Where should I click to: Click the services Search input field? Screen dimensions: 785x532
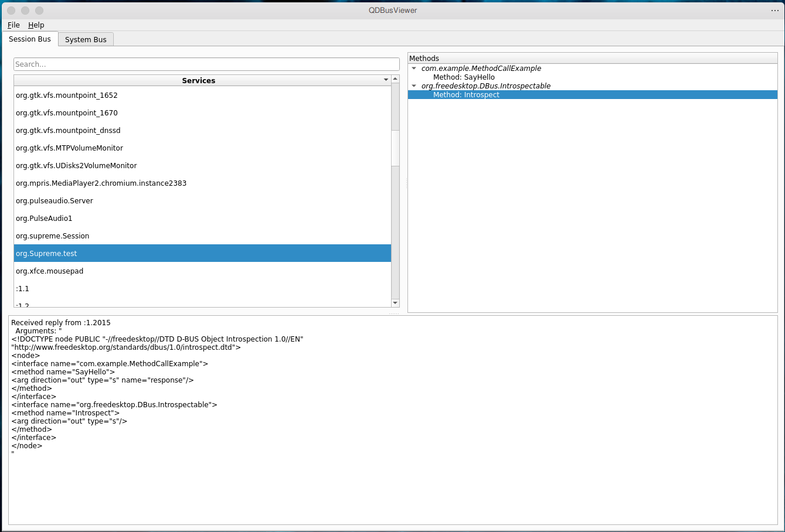coord(206,64)
